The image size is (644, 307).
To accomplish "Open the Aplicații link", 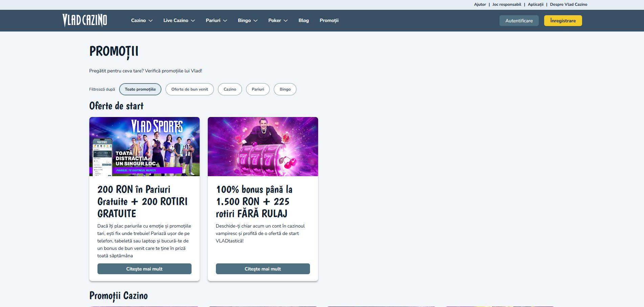I will point(535,4).
